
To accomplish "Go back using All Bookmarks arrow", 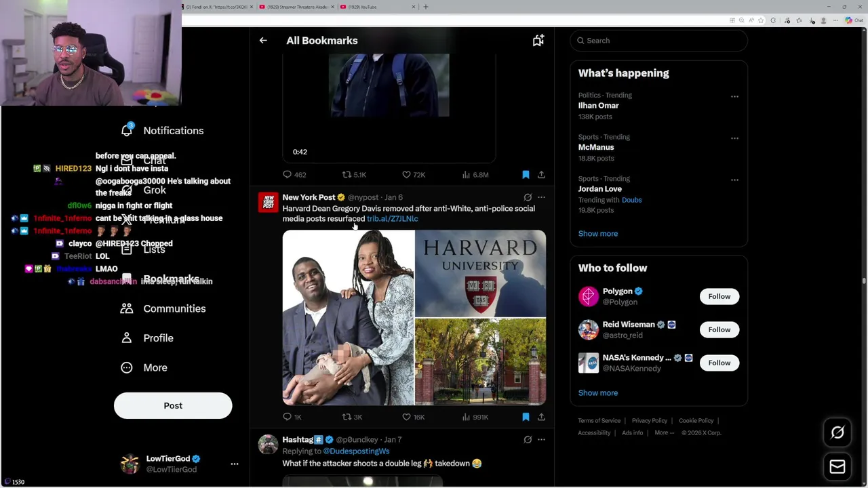I will click(x=263, y=41).
